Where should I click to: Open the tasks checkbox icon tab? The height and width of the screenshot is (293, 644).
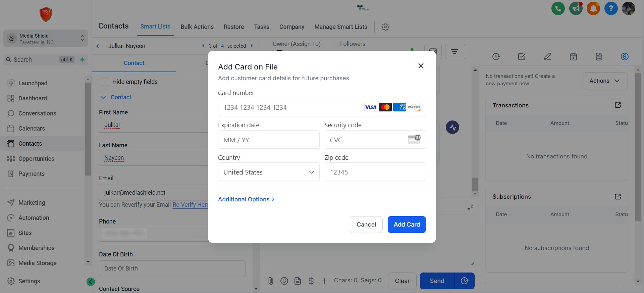(x=522, y=57)
